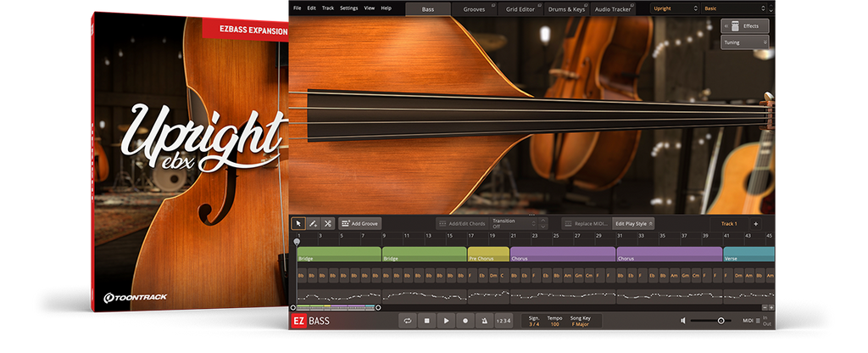Change the Song Key F Major
Viewport: 868px width, 353px height.
pos(580,323)
